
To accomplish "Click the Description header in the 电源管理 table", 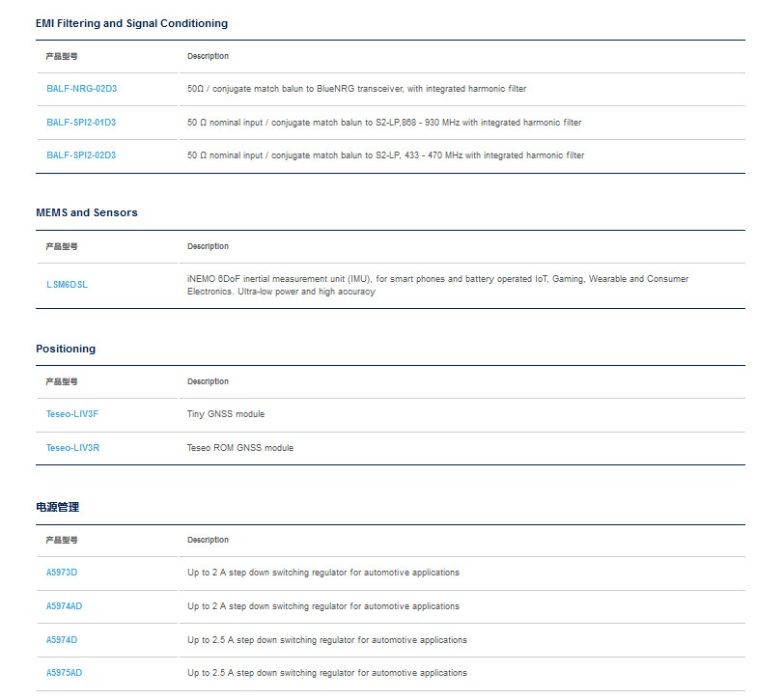I will coord(208,540).
